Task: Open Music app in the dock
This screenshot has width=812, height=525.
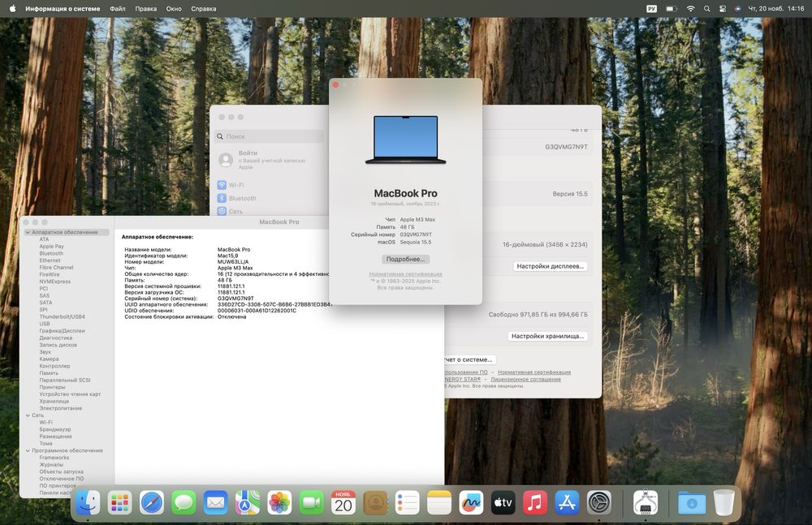Action: [535, 503]
